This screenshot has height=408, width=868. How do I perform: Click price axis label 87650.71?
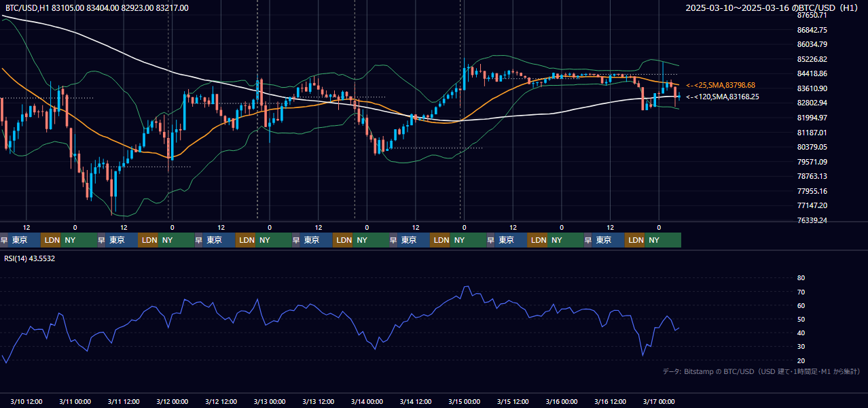pyautogui.click(x=812, y=15)
